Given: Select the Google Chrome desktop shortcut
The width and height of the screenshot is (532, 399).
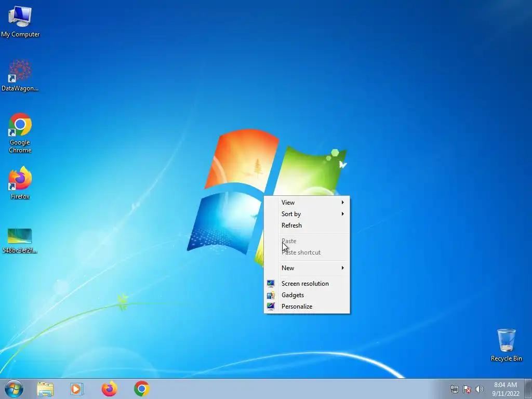Looking at the screenshot, I should pos(20,132).
